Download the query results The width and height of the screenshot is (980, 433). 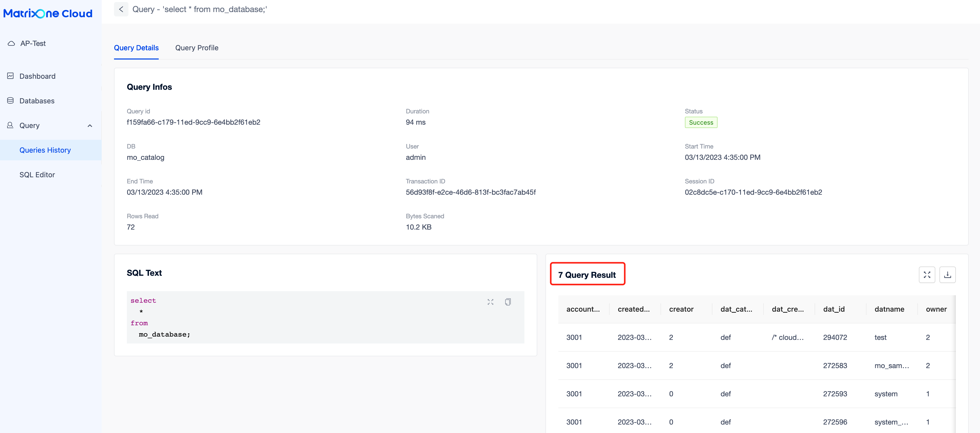pos(948,274)
